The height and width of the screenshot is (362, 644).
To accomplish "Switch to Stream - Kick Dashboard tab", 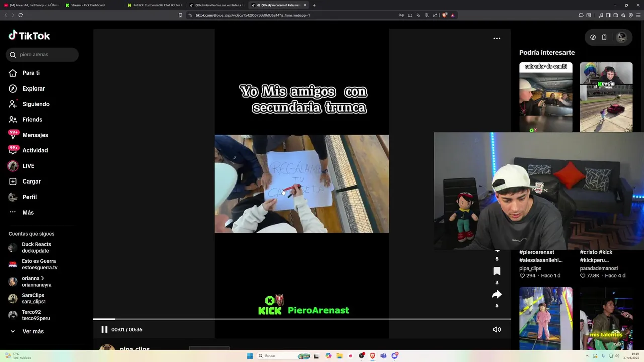I will click(93, 5).
